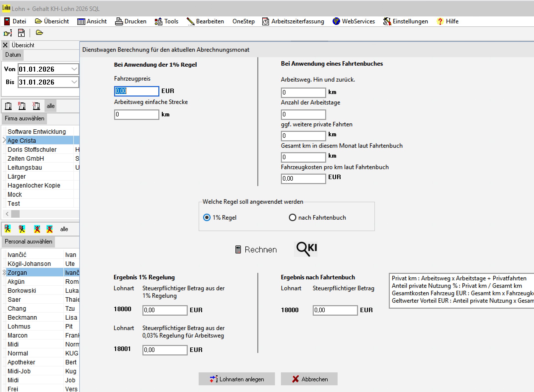Click the company filter icon with red A

coord(22,106)
